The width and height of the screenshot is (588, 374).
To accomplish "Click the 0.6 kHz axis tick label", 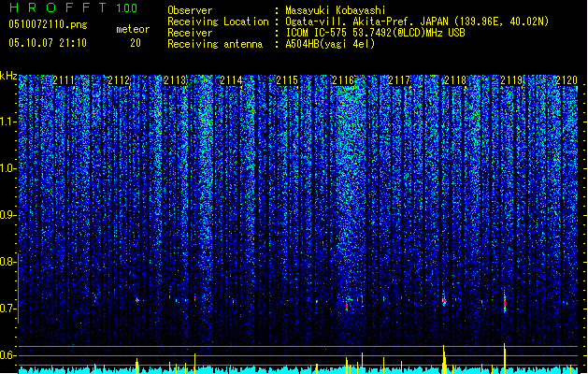I will coord(8,355).
